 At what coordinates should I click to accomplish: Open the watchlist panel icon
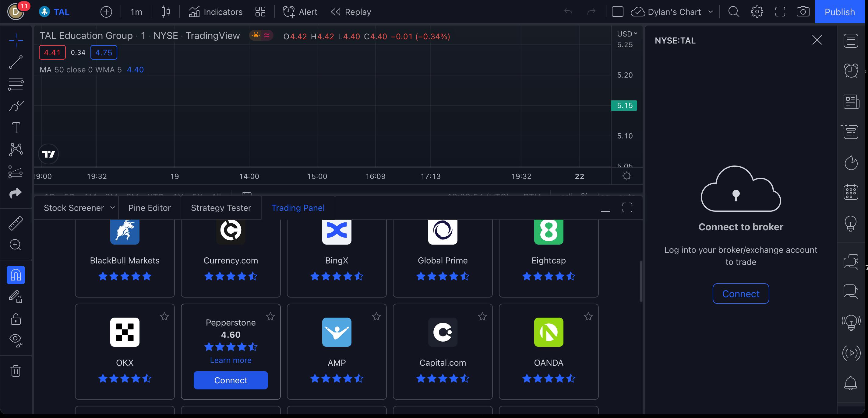point(850,41)
